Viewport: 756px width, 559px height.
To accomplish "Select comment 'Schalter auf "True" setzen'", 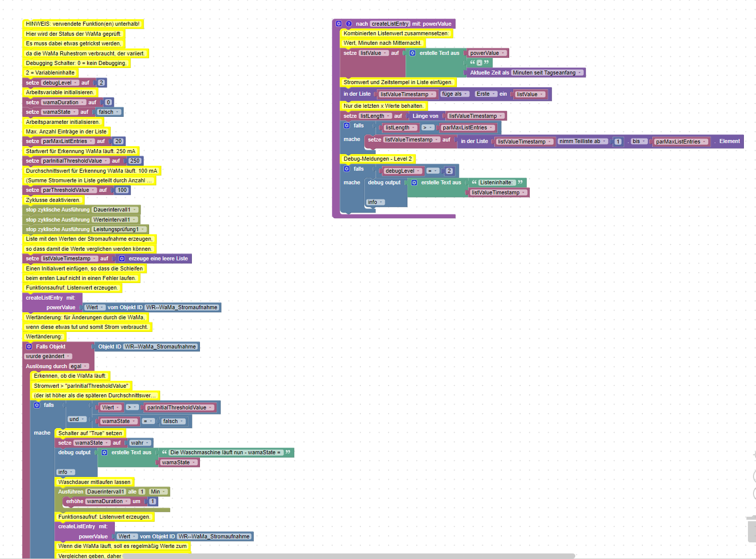I will click(90, 433).
